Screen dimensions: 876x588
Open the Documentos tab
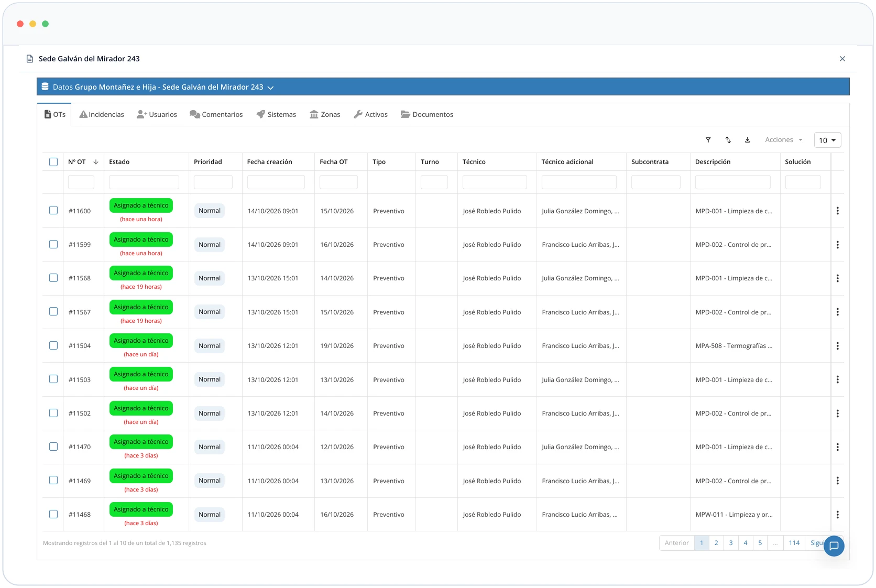pyautogui.click(x=427, y=114)
